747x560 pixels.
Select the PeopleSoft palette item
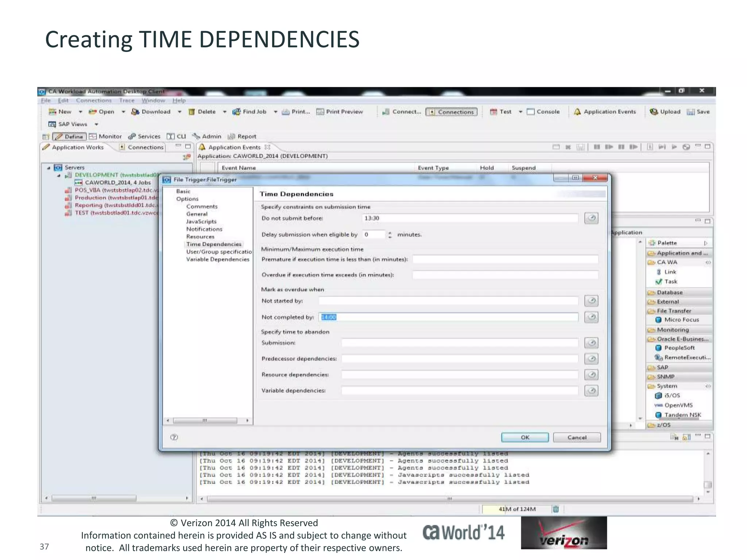point(675,348)
